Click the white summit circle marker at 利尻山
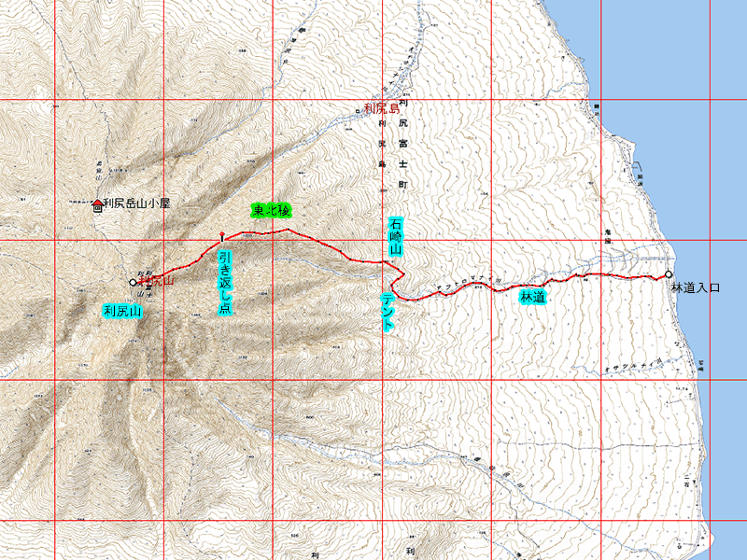The width and height of the screenshot is (747, 560). 134,280
